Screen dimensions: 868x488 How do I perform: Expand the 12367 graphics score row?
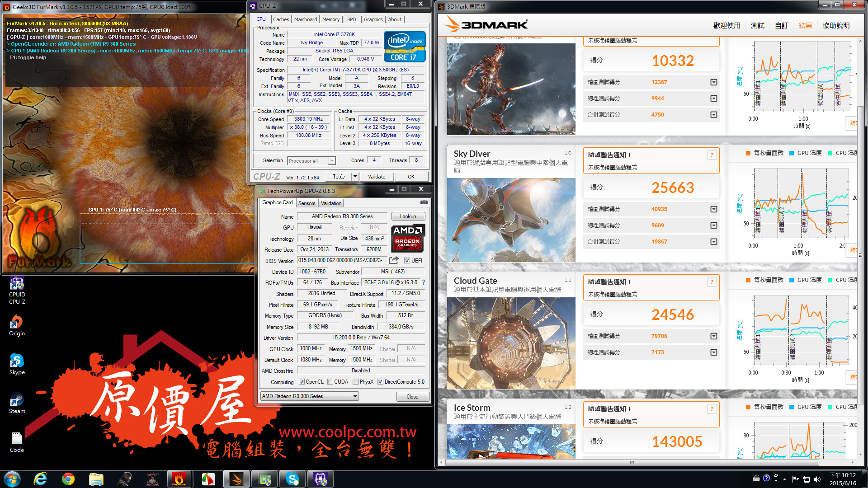tap(714, 82)
